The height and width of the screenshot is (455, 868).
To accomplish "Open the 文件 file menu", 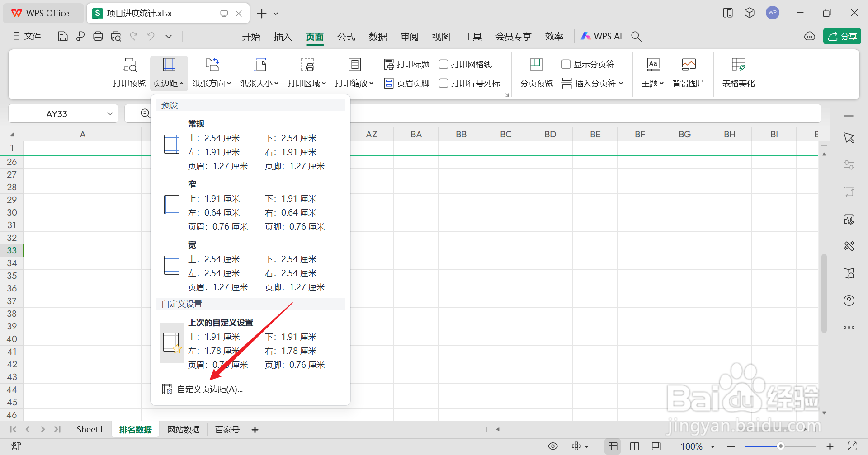I will (27, 37).
